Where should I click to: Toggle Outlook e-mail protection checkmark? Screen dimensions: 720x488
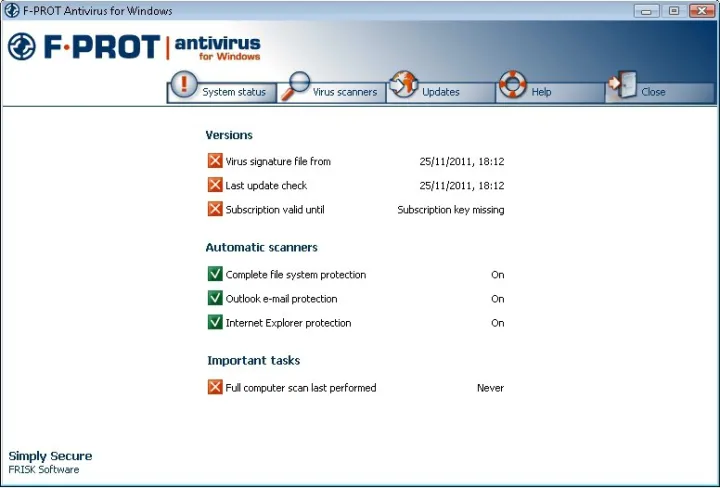(x=215, y=298)
